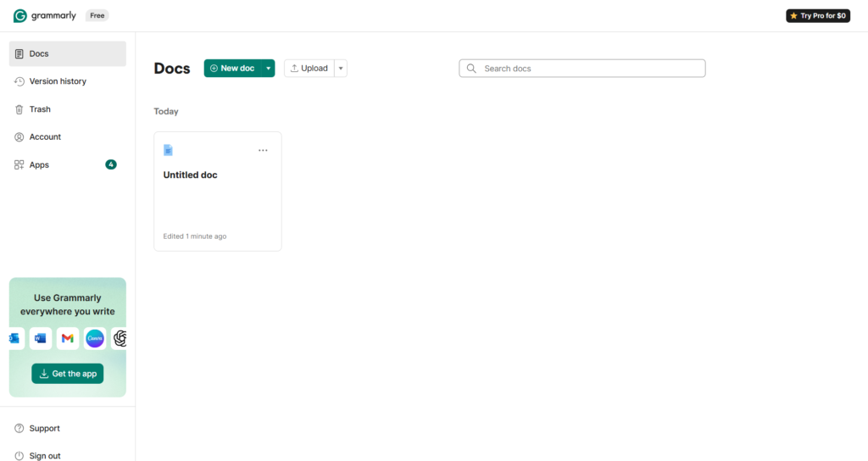Open the Gmail app icon

pyautogui.click(x=68, y=338)
